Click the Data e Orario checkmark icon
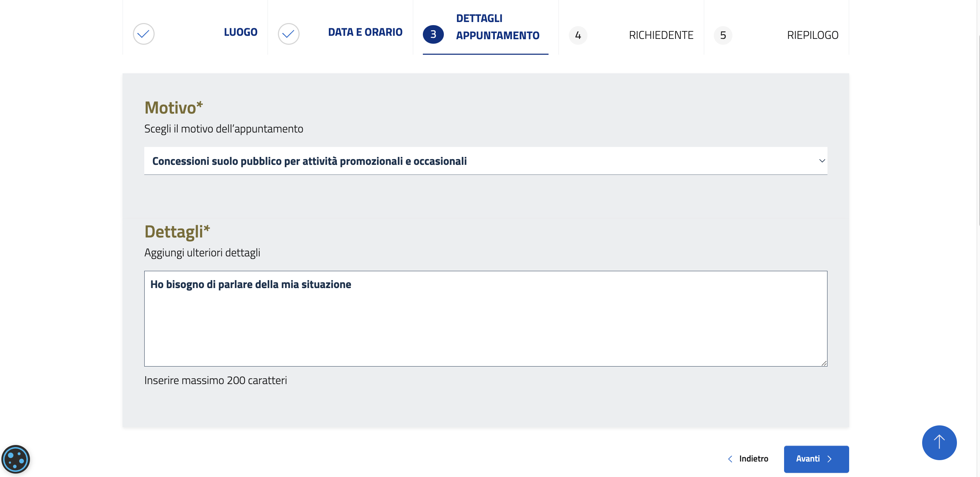The image size is (980, 477). (288, 34)
